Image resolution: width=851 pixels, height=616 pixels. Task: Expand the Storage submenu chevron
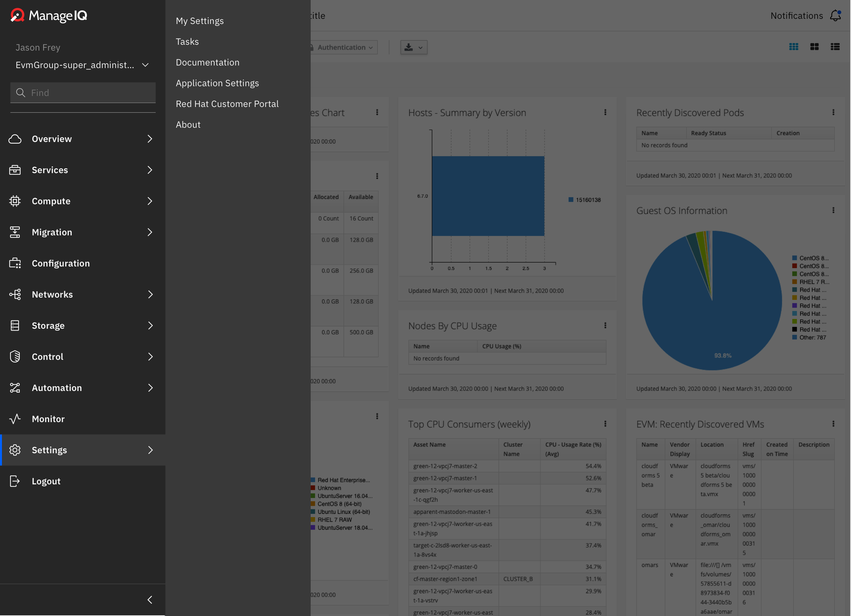[x=150, y=326]
